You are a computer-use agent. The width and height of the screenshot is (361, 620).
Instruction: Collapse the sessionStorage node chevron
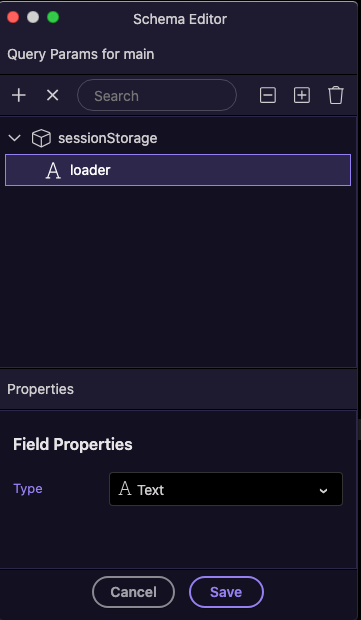[x=15, y=138]
